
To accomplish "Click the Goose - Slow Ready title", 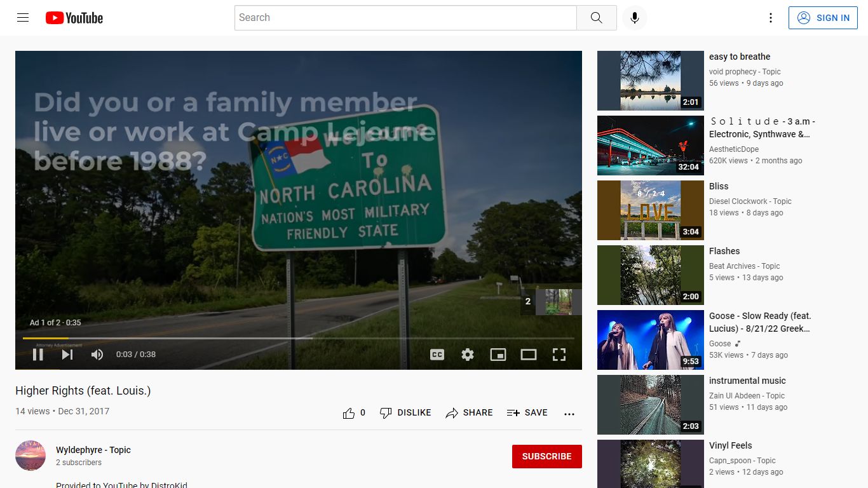I will pos(760,322).
